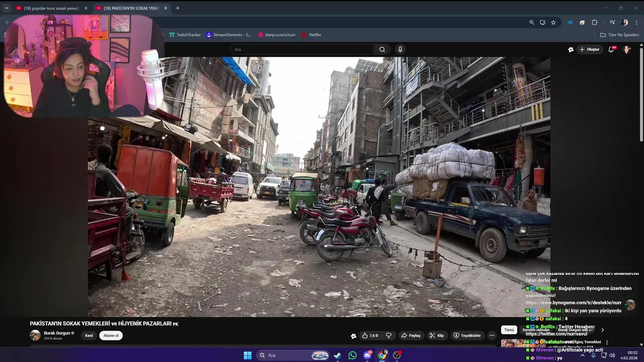Image resolution: width=644 pixels, height=362 pixels.
Task: Click the 'Teşekkürler' thanks button
Action: (467, 335)
